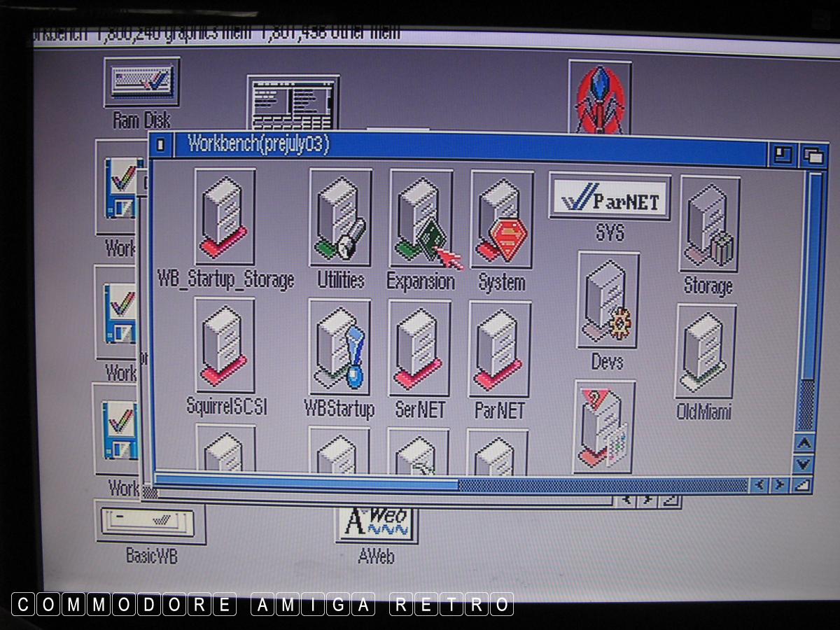Open the System drawer icon
Viewport: 840px width, 630px height.
pyautogui.click(x=501, y=219)
